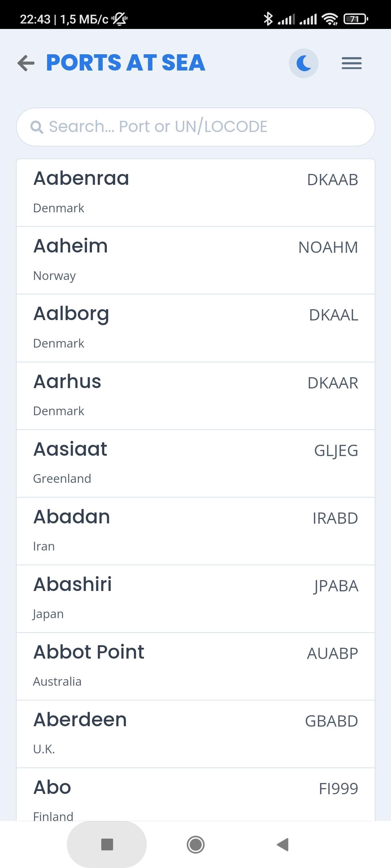Focus the Port or UN/LOCODE search field
Viewport: 391px width, 868px height.
coord(195,127)
